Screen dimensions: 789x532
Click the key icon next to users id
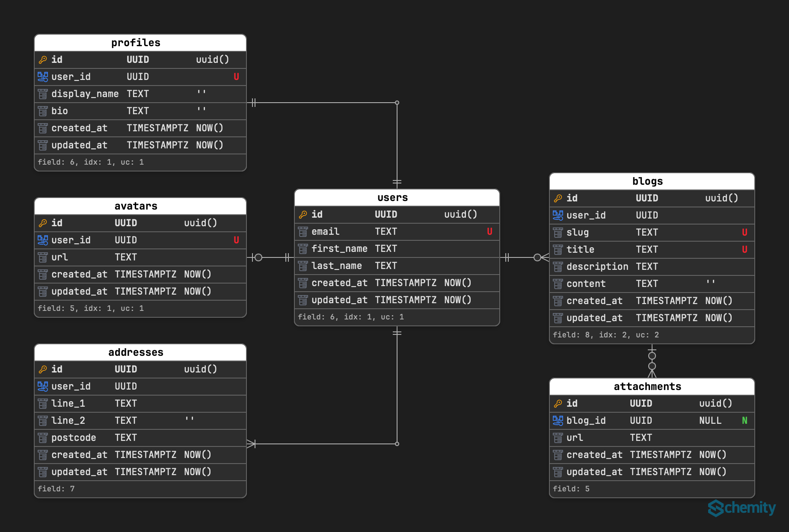(303, 215)
